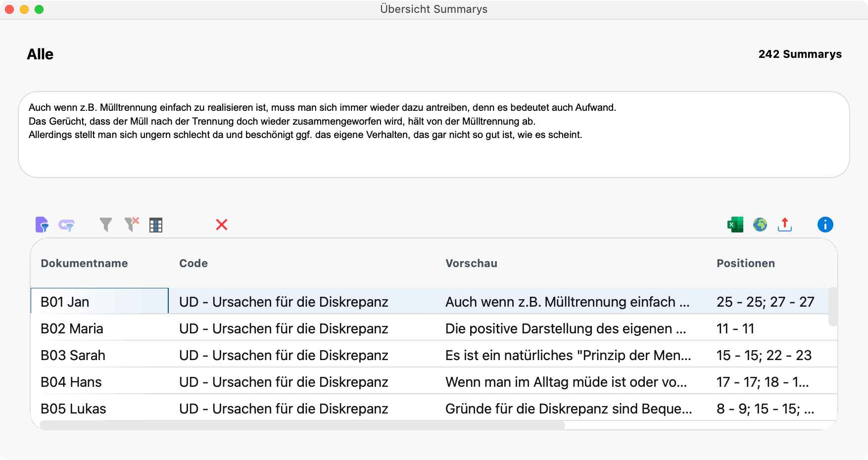Click the filter by activated codes icon
The image size is (868, 460).
point(66,225)
